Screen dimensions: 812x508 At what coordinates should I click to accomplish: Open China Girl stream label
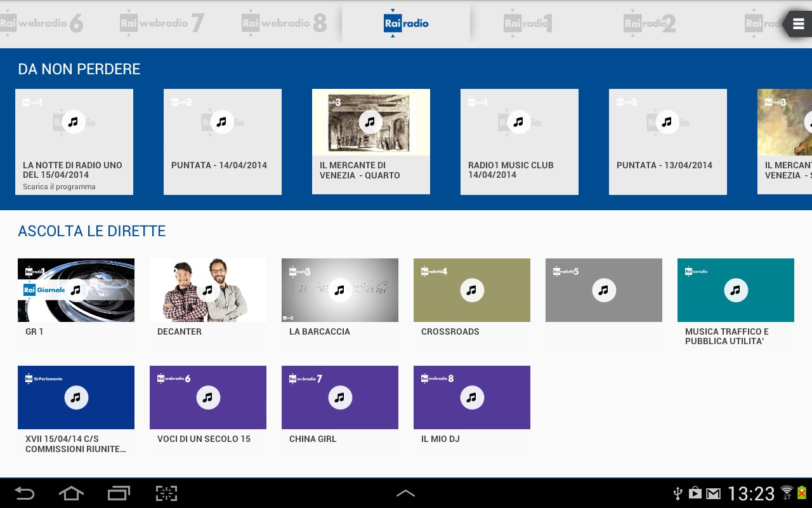coord(313,439)
